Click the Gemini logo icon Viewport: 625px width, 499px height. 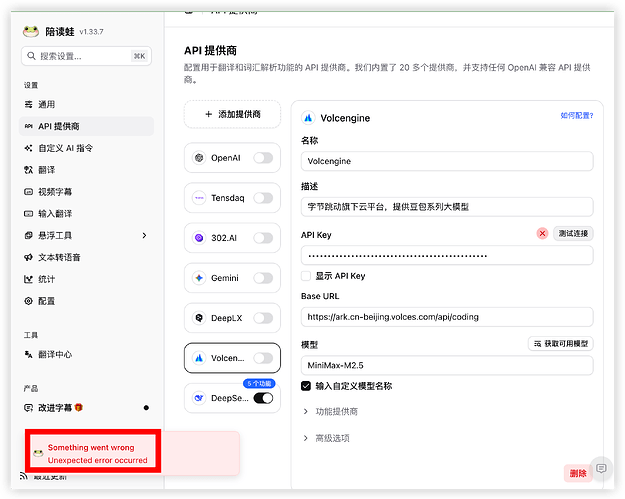pos(199,278)
